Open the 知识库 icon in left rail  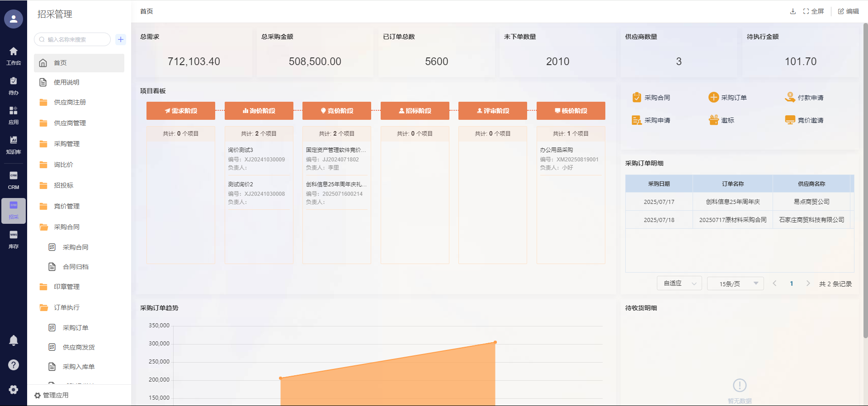(14, 145)
